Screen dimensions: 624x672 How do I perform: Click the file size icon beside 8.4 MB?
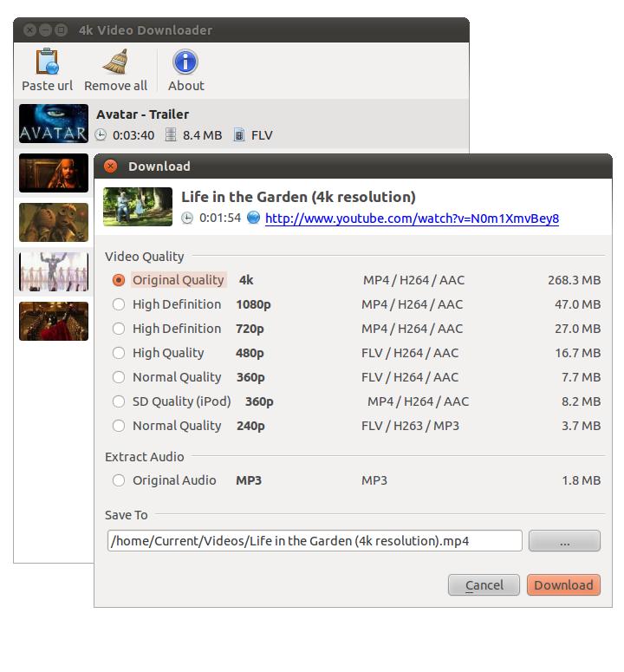click(171, 135)
